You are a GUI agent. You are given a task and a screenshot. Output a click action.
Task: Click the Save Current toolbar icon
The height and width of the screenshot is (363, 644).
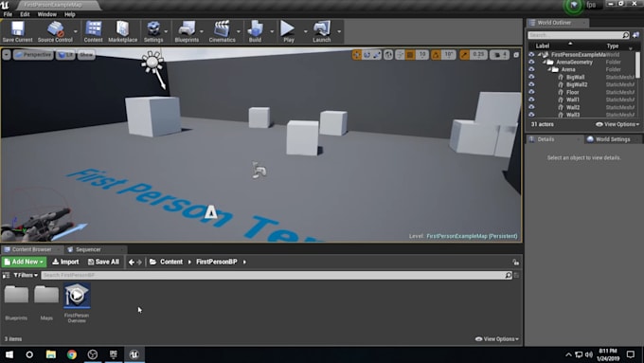(17, 31)
